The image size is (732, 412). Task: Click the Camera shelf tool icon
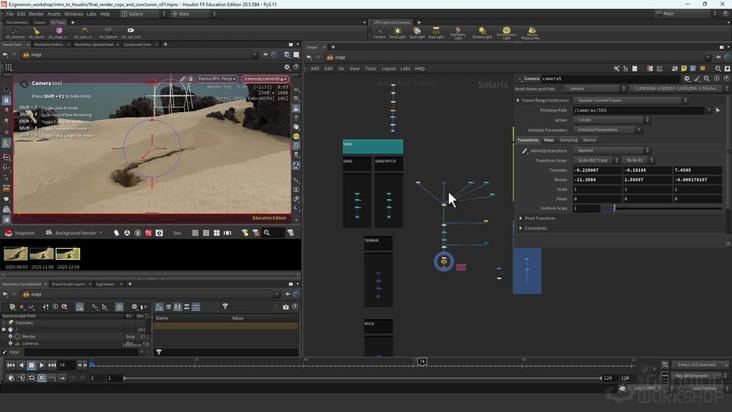point(379,32)
